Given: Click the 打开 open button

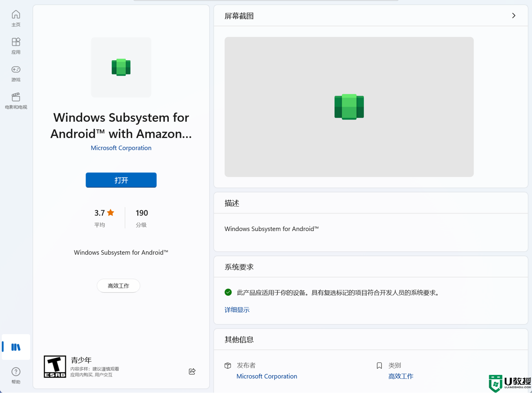Looking at the screenshot, I should (121, 180).
